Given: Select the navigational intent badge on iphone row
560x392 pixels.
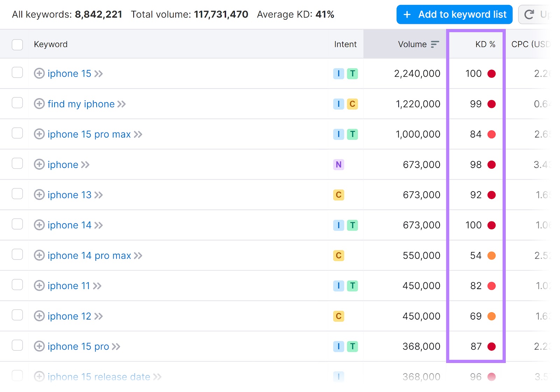Looking at the screenshot, I should point(338,164).
